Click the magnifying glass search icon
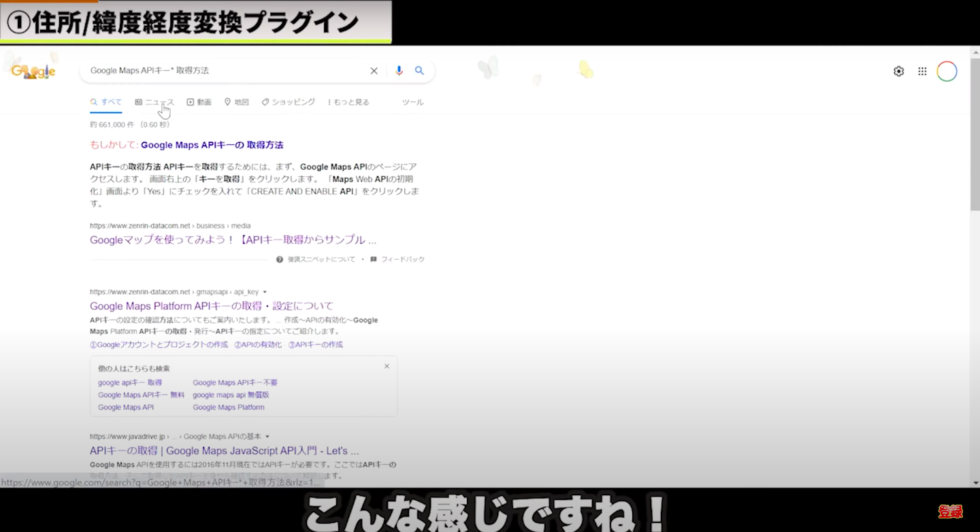 [x=419, y=71]
